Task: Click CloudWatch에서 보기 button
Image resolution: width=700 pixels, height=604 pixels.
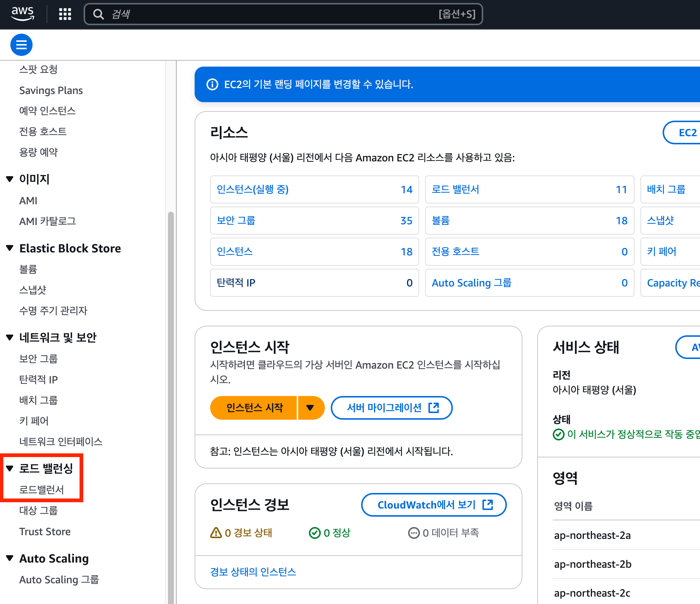Action: click(x=434, y=505)
